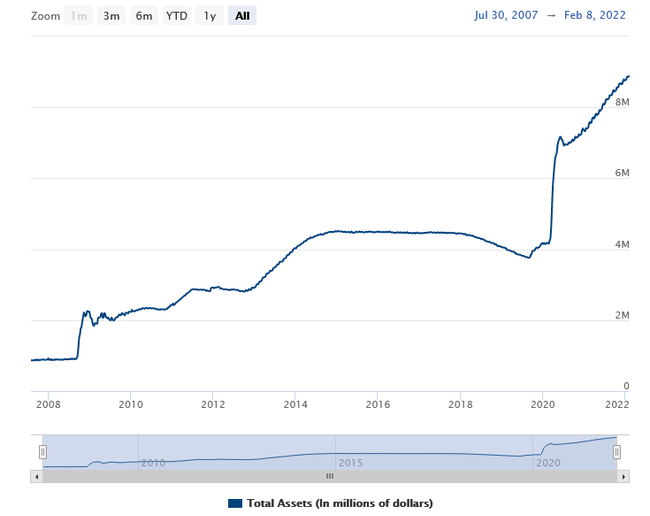Screen dimensions: 650x516
Task: Select the 1m zoom range
Action: click(x=78, y=16)
